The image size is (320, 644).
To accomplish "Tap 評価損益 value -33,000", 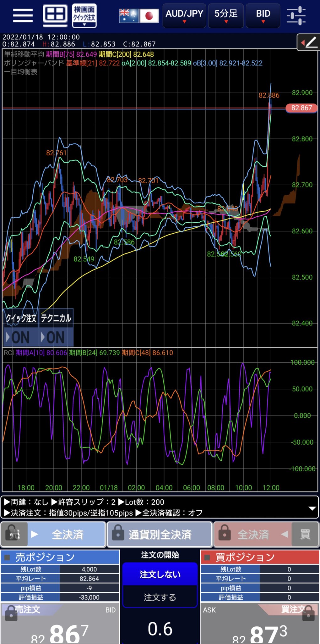I will coord(89,597).
